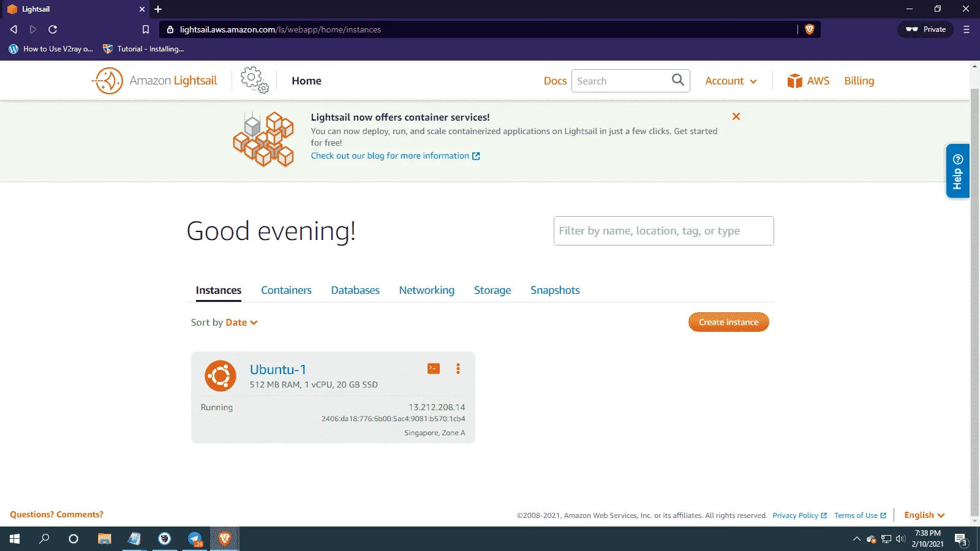
Task: Open the settings gears icon in header
Action: pyautogui.click(x=254, y=80)
